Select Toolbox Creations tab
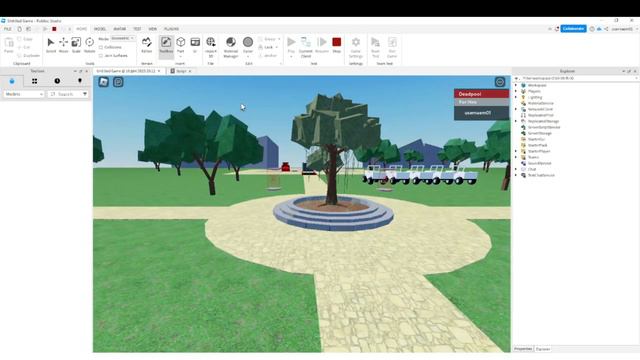Viewport: 640px width, 360px height. pos(80,81)
